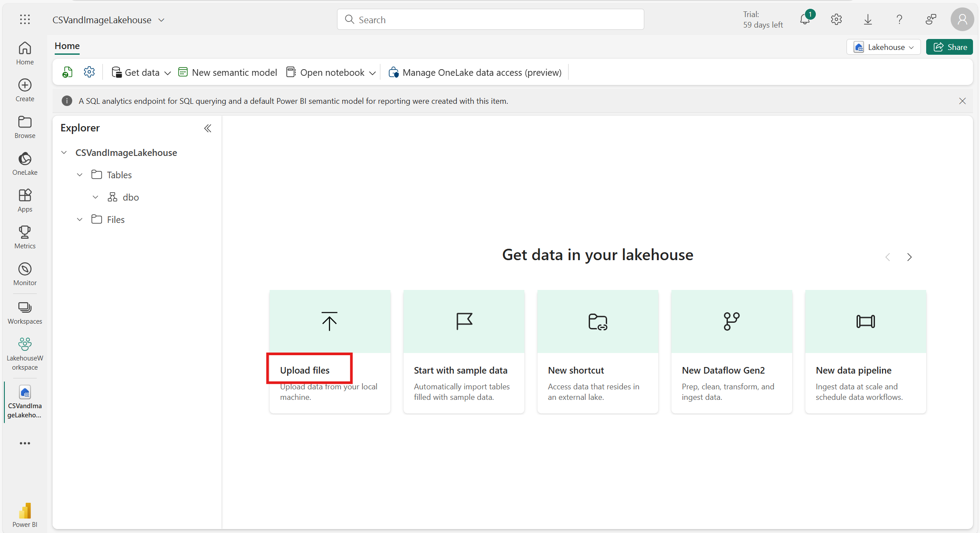
Task: Click the refresh icon in Home toolbar
Action: [67, 72]
